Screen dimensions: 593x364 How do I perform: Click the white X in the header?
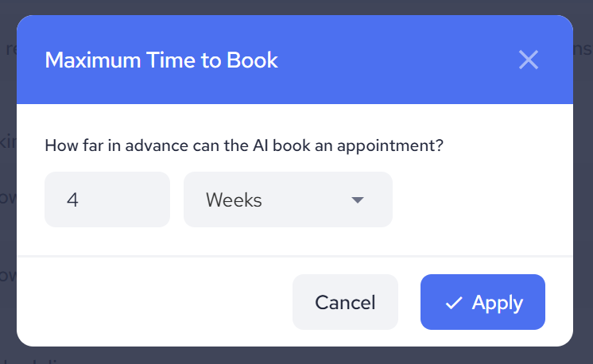coord(529,60)
